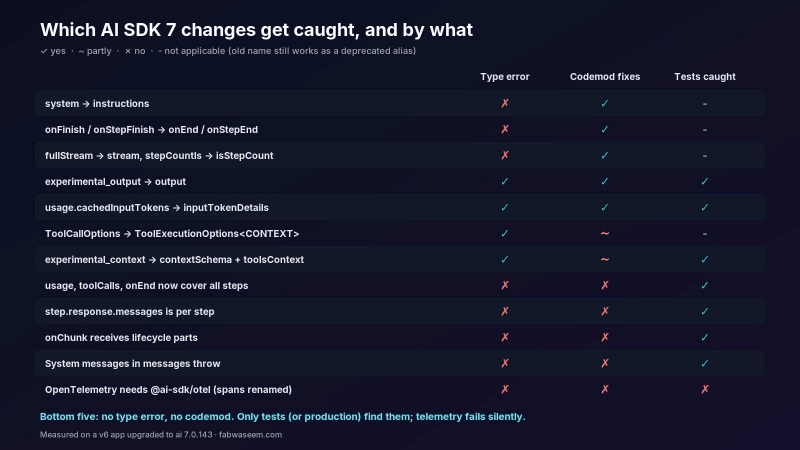
Task: Click the red X under Tests caught for OpenTelemetry
Action: (x=705, y=389)
